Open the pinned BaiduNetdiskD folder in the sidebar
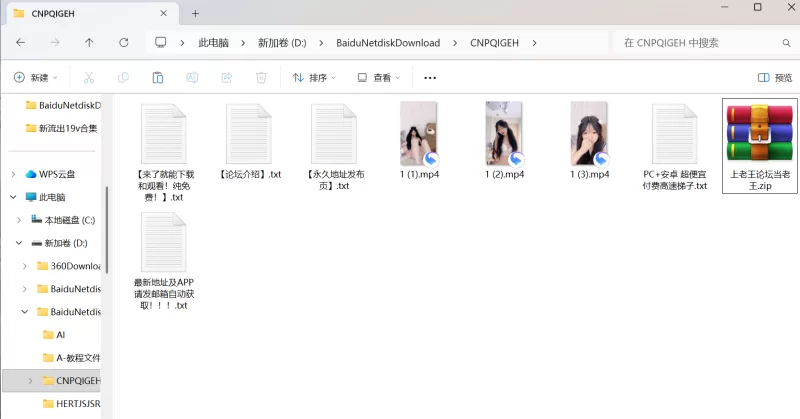The width and height of the screenshot is (800, 419). coord(63,105)
